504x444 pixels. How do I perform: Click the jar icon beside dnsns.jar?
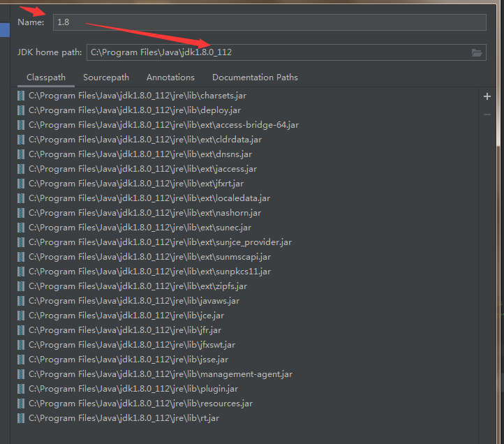[x=21, y=154]
